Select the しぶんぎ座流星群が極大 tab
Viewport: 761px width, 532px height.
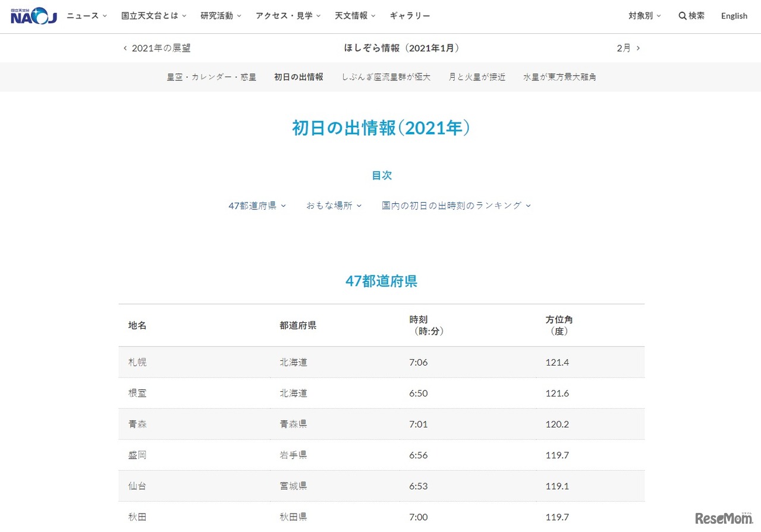coord(386,77)
